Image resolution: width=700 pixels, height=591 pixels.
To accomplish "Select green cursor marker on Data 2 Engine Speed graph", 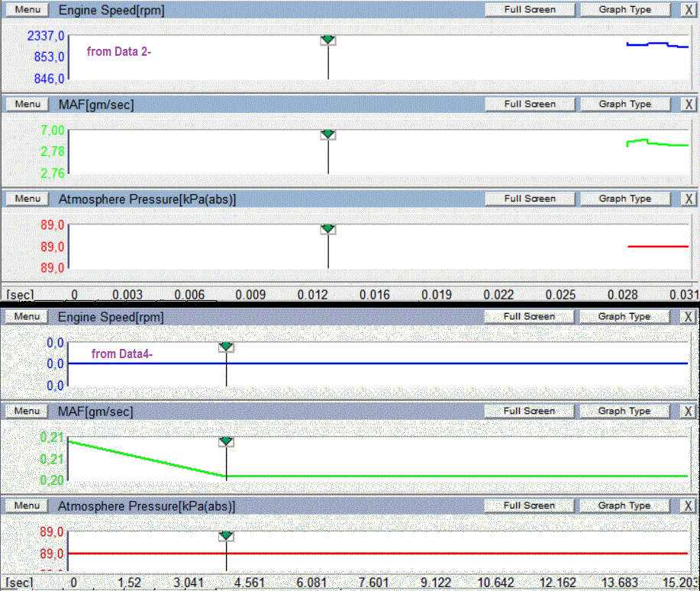I will tap(328, 39).
